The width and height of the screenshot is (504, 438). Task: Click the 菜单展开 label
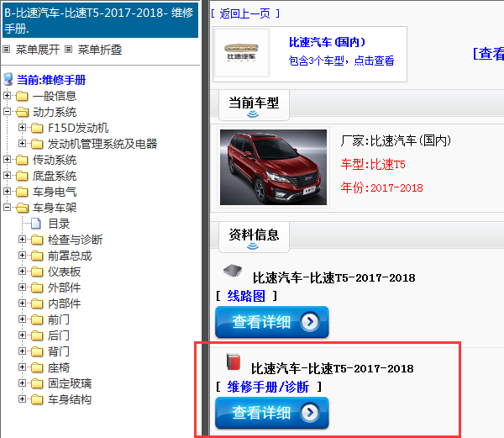point(38,50)
